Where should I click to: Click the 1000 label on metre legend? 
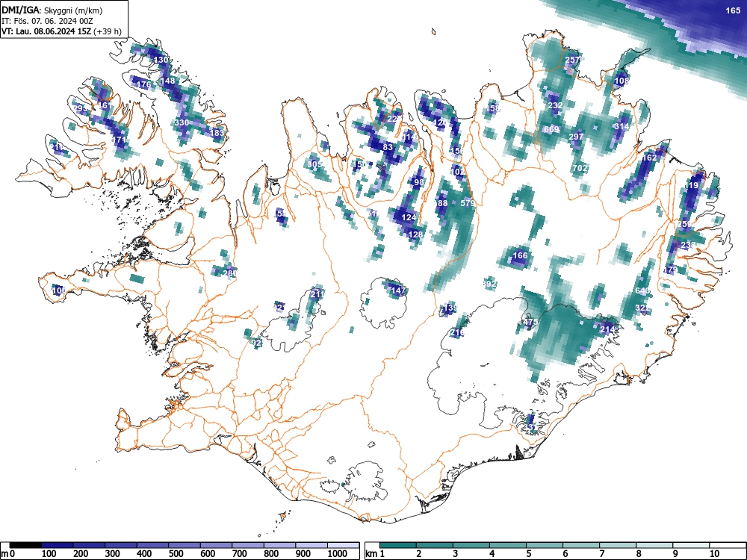(x=338, y=554)
